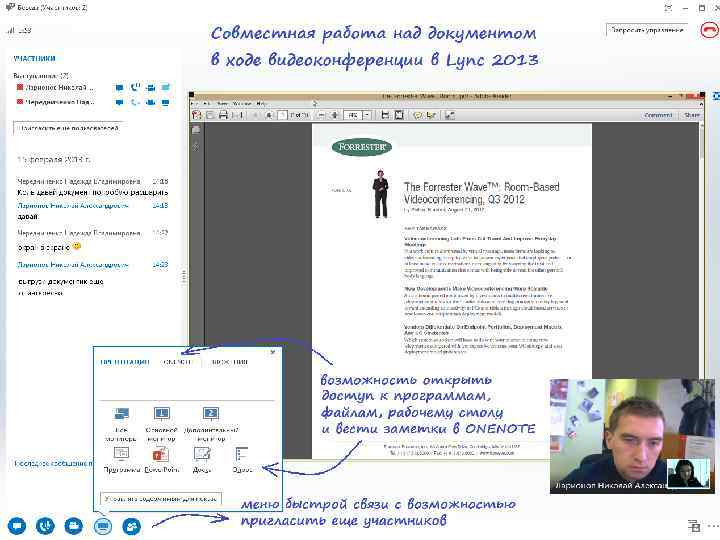Click the page number field in Reader toolbar
Screen dimensions: 720x540
pos(283,115)
